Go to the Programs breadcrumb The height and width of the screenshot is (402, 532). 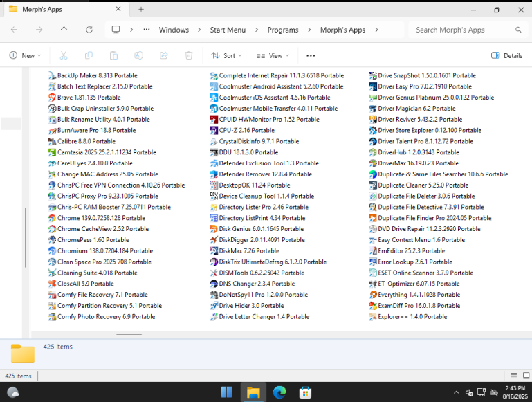[x=283, y=30]
